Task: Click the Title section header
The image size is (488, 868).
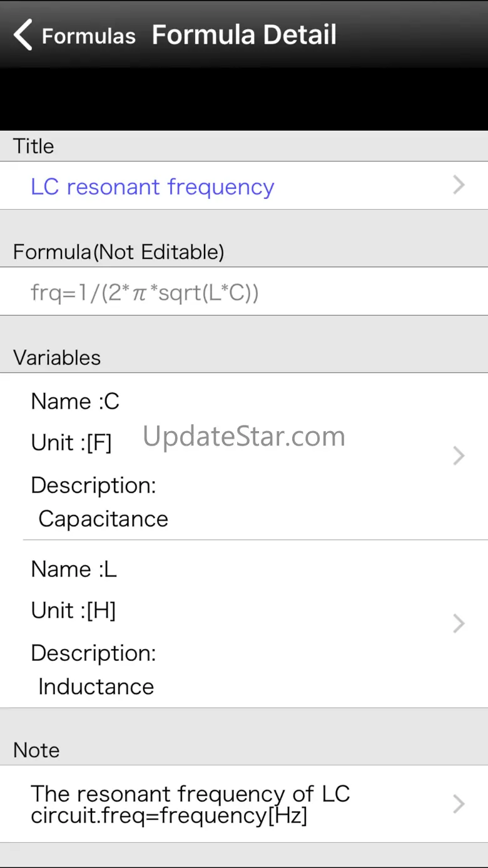Action: point(34,146)
